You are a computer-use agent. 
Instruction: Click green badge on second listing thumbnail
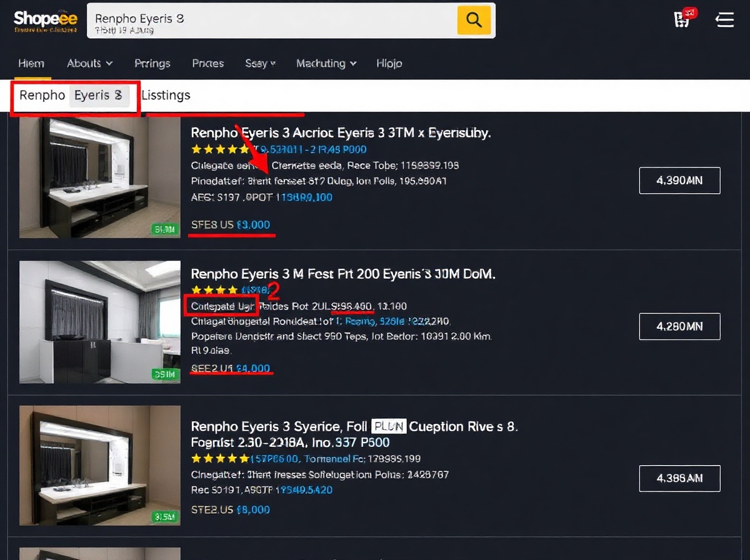coord(164,374)
